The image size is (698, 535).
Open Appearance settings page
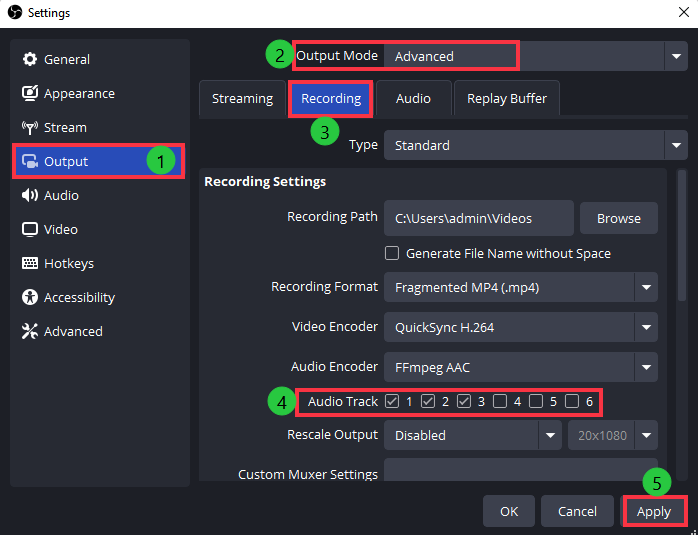(x=99, y=93)
